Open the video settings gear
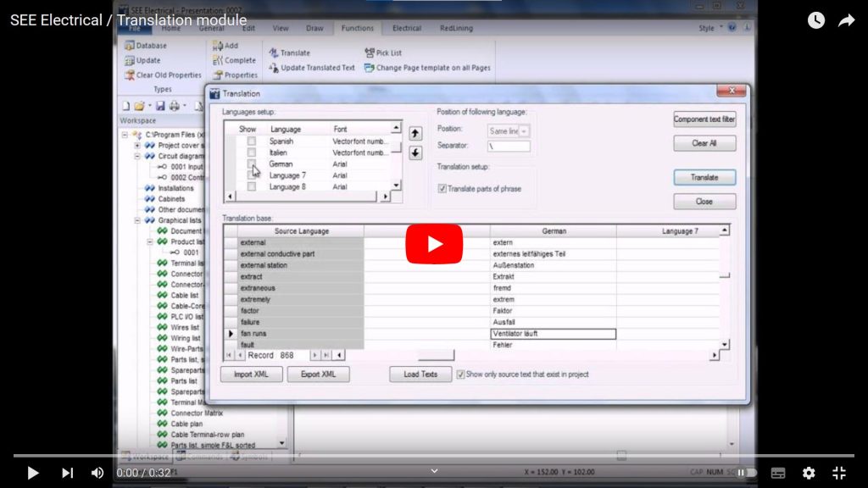The image size is (868, 488). click(809, 473)
